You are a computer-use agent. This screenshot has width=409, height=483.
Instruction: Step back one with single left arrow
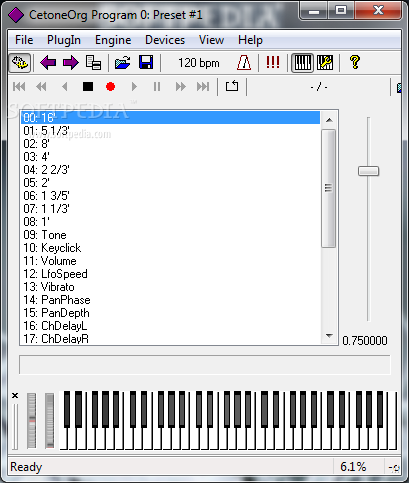click(x=65, y=87)
